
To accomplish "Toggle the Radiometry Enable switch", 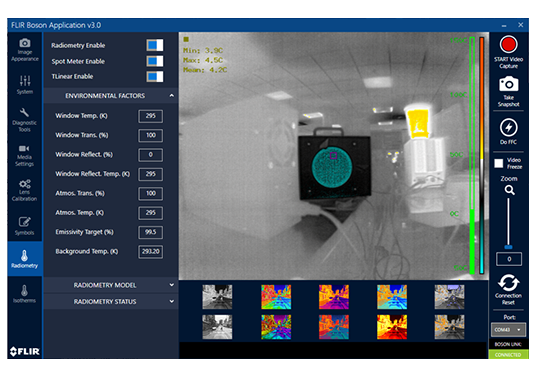I will click(155, 45).
